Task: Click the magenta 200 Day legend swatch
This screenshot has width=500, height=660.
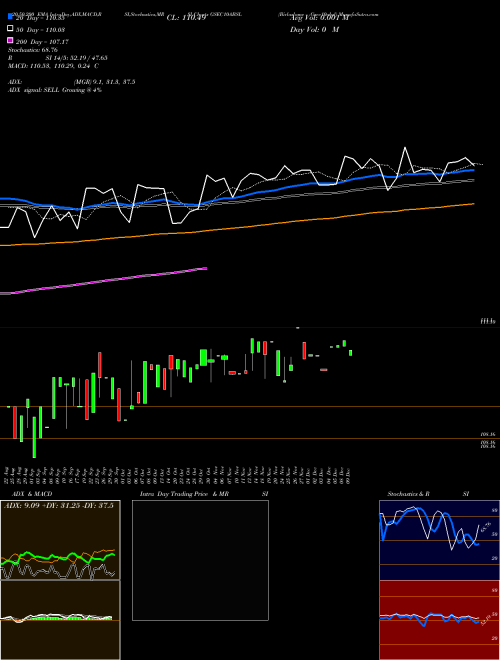Action: point(11,40)
